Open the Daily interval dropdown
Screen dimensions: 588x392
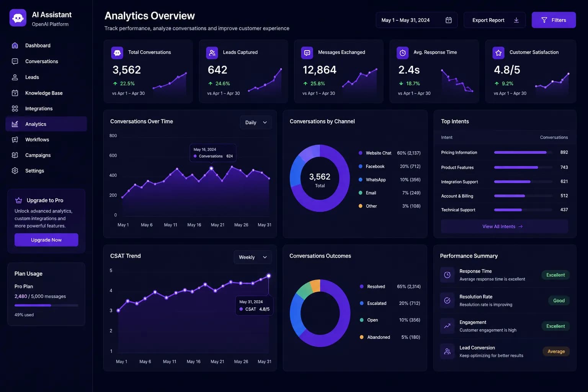(256, 122)
